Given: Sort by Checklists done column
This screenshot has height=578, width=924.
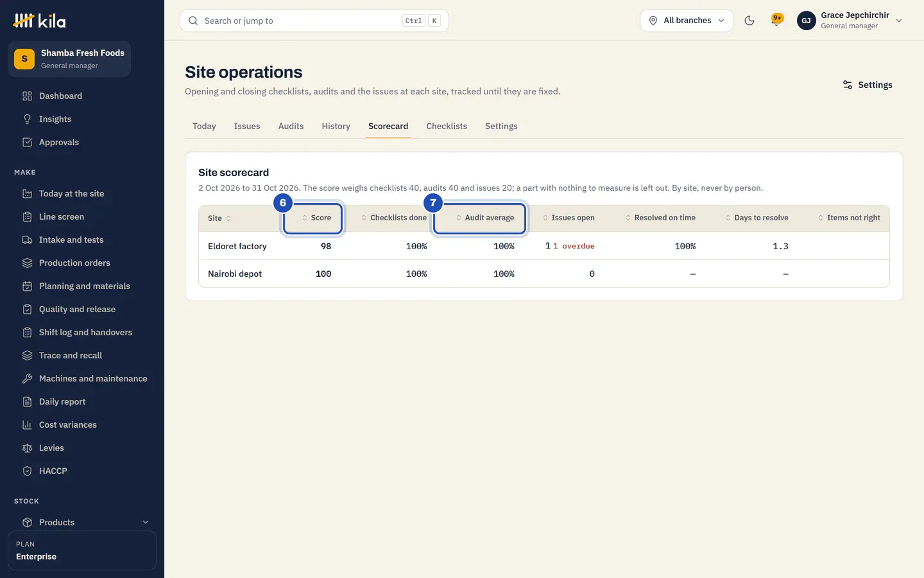Looking at the screenshot, I should tap(393, 218).
